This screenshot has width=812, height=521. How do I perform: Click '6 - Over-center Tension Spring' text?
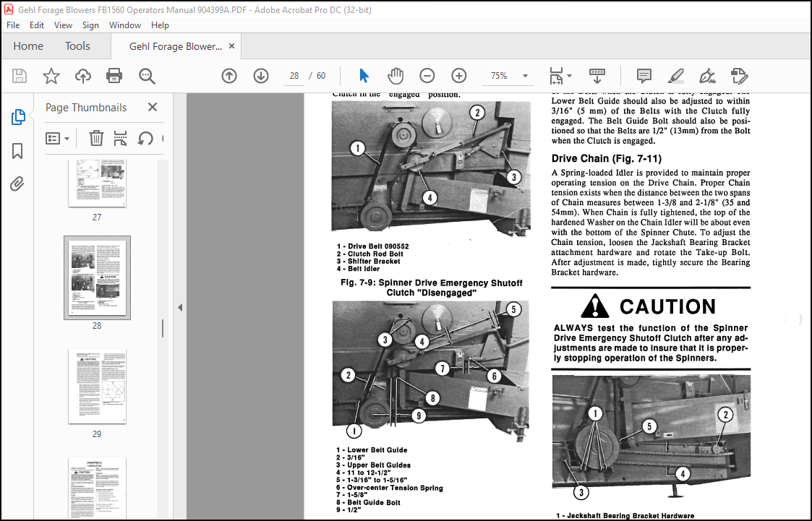(x=390, y=487)
